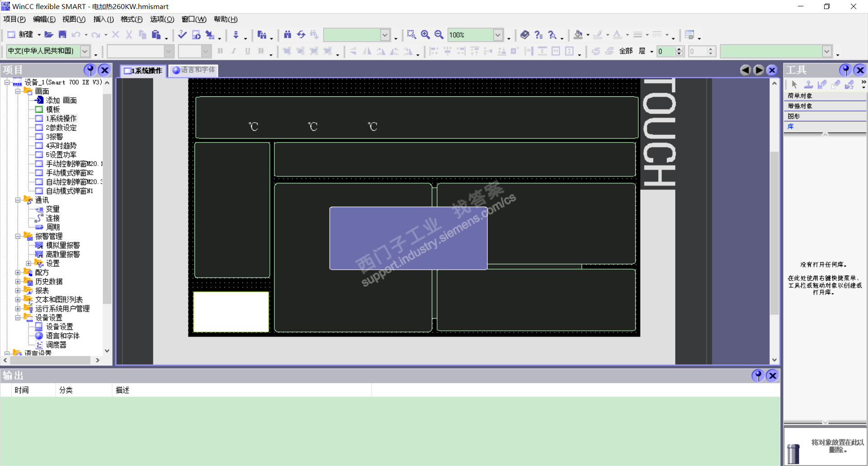Image resolution: width=868 pixels, height=466 pixels.
Task: Click the next-tab right arrow button
Action: [759, 70]
